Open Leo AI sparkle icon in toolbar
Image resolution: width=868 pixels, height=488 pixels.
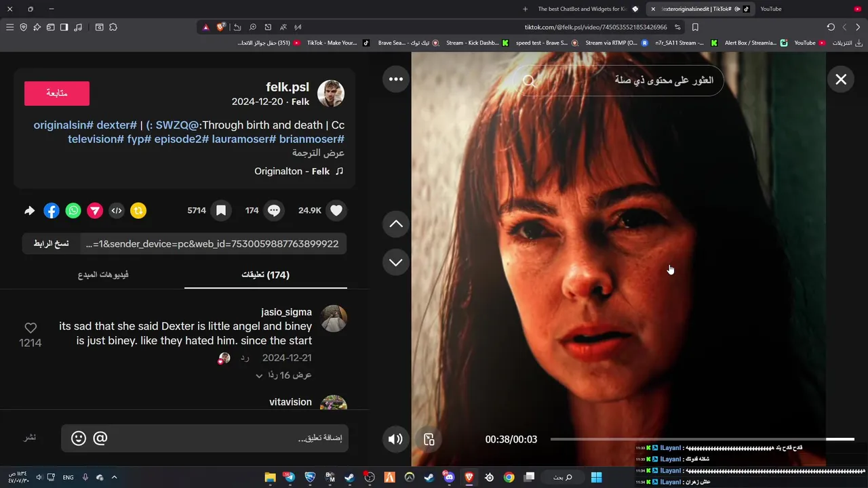click(x=37, y=27)
